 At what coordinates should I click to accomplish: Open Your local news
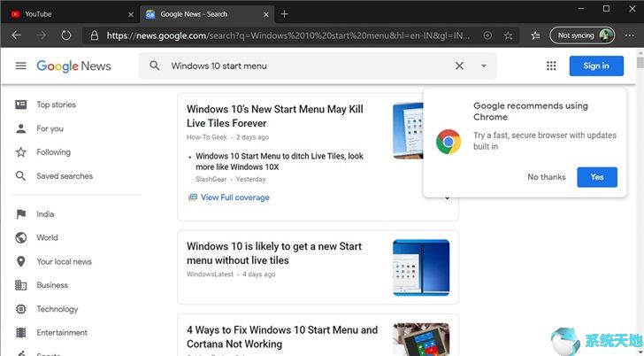tap(64, 261)
